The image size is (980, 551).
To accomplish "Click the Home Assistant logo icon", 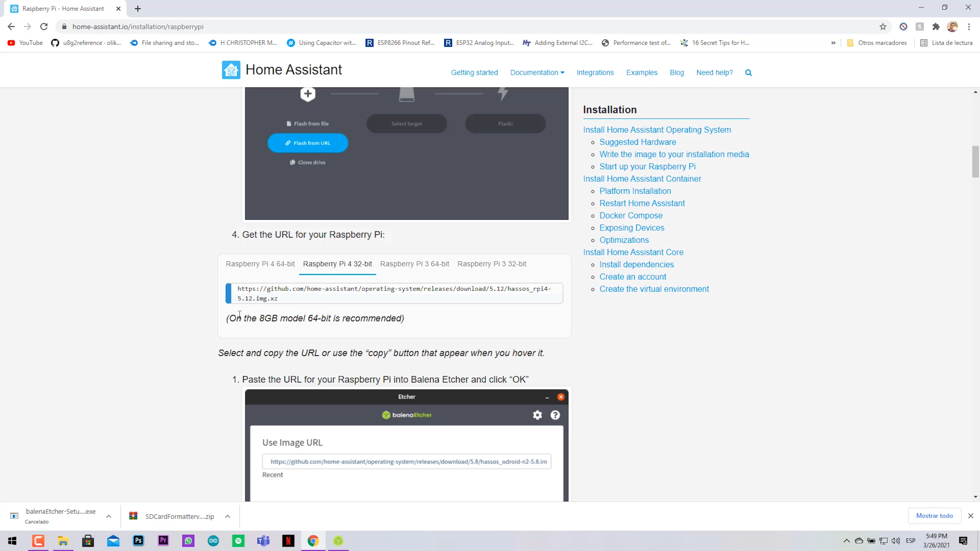I will tap(231, 70).
